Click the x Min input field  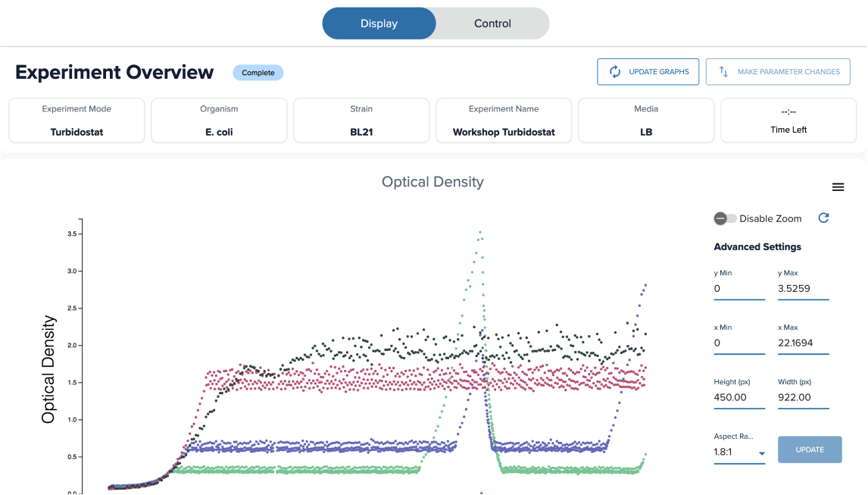pyautogui.click(x=739, y=343)
